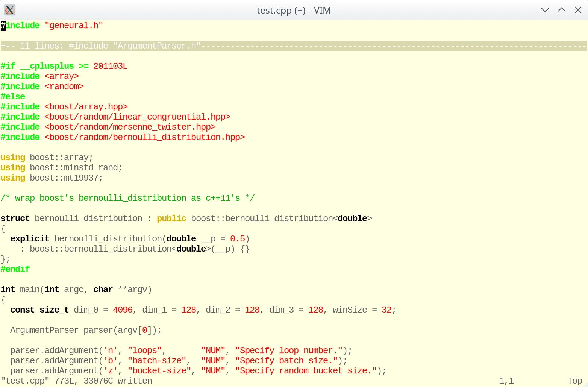588x387 pixels.
Task: Click the const size_t declaration
Action: 39,310
